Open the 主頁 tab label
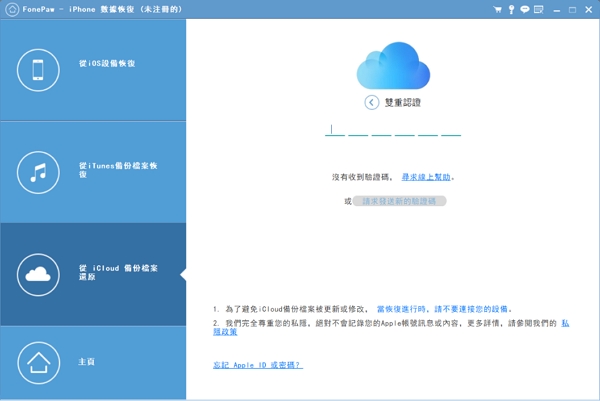This screenshot has height=401, width=600. (x=86, y=362)
